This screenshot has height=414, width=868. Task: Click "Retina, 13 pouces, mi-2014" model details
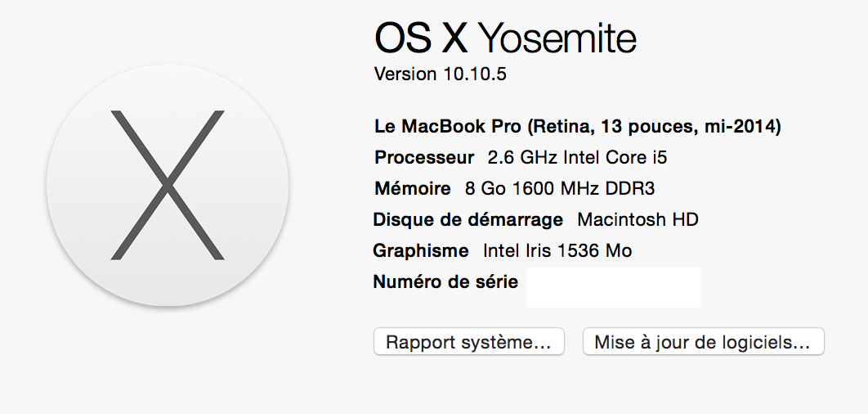[x=654, y=127]
